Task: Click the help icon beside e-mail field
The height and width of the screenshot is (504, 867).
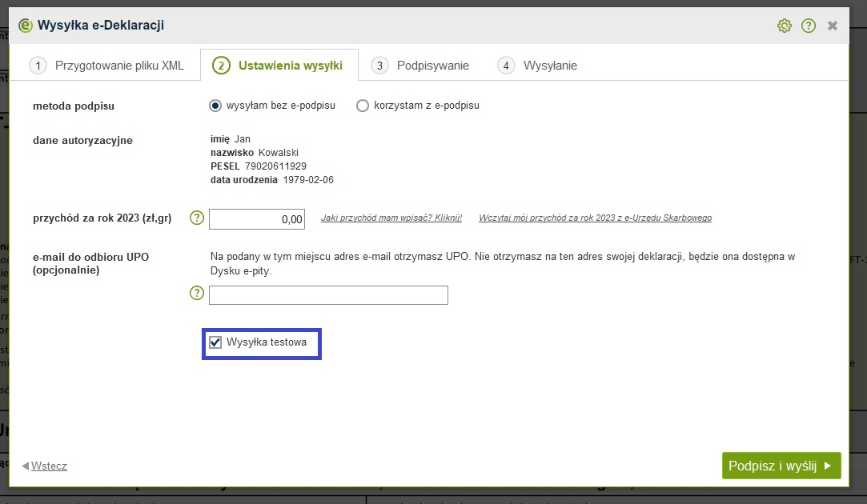Action: pyautogui.click(x=197, y=294)
